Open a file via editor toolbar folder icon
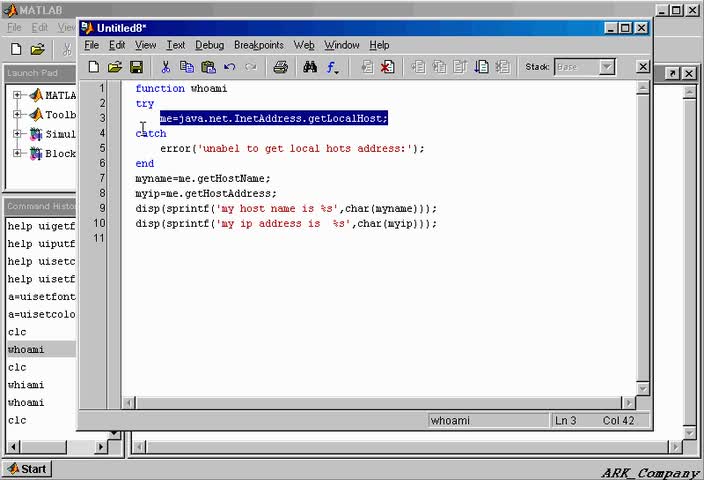 coord(115,67)
